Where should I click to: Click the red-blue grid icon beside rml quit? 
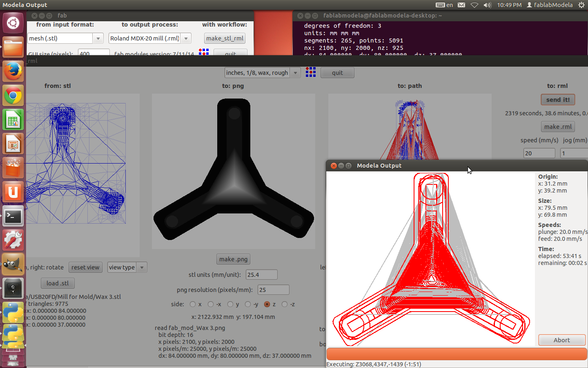[311, 72]
